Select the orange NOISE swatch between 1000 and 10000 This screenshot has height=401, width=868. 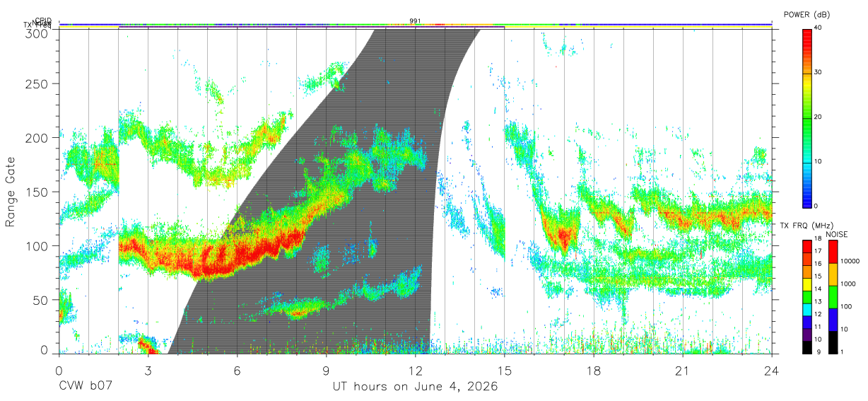tap(833, 274)
